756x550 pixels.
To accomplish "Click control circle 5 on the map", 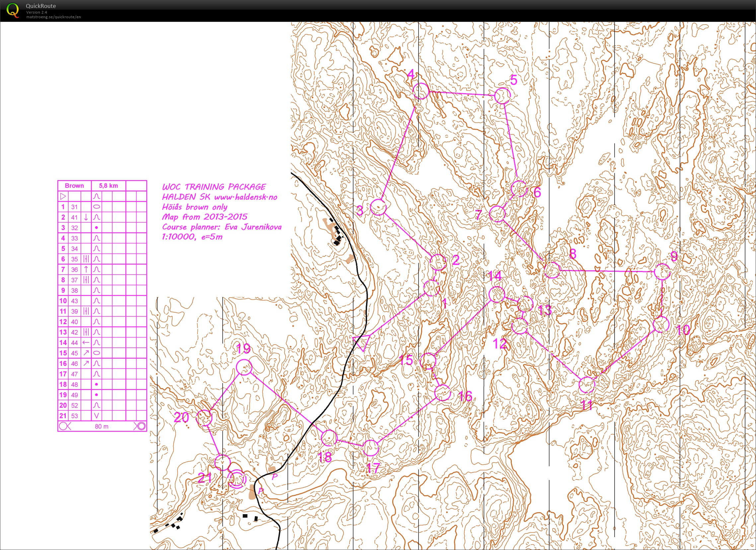I will pos(502,96).
